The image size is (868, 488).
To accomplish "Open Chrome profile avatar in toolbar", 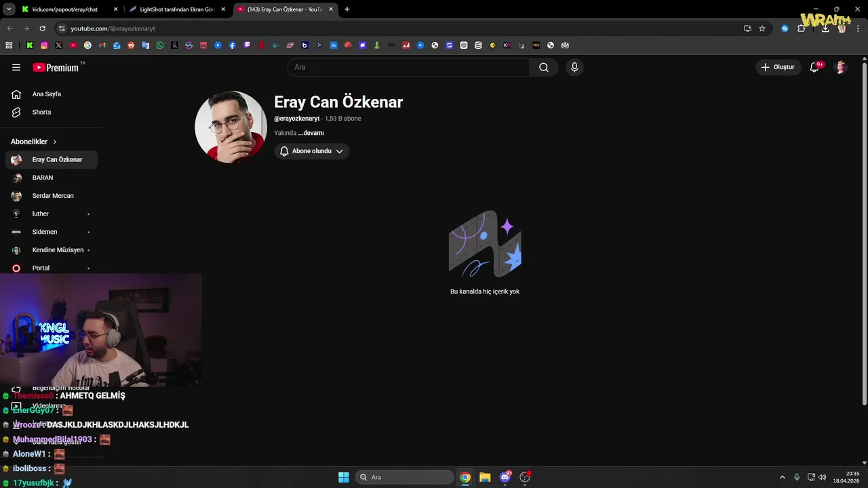I will (842, 28).
